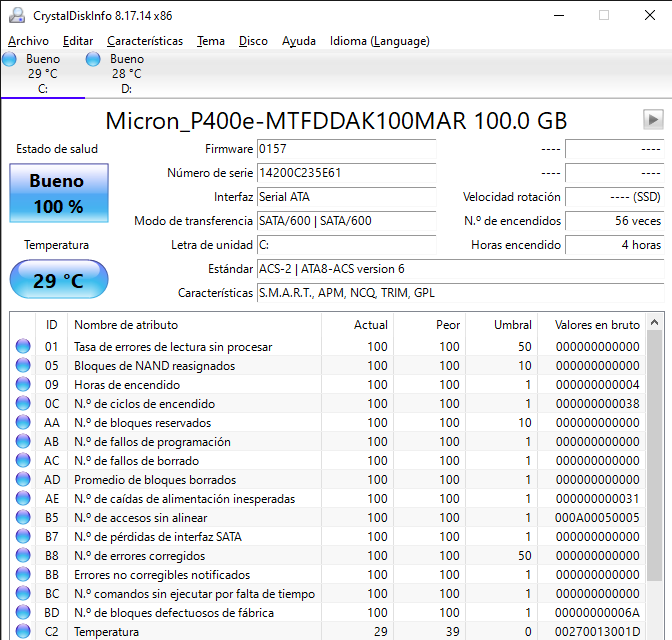Click status icon of attribute C2 Temperatura
The image size is (672, 640).
point(23,631)
